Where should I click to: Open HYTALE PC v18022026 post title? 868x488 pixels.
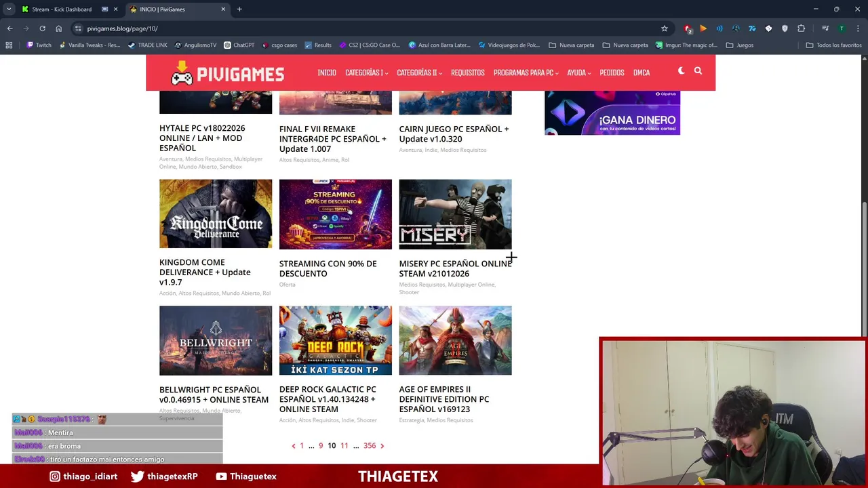202,138
